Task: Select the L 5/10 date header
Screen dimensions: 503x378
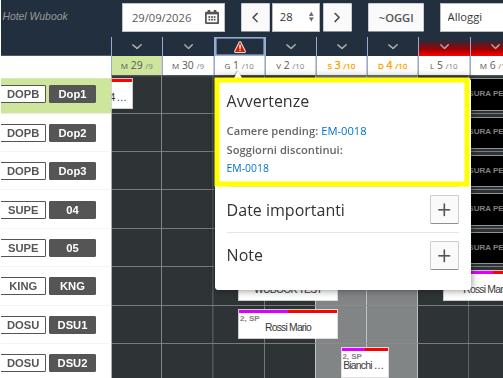Action: tap(444, 66)
